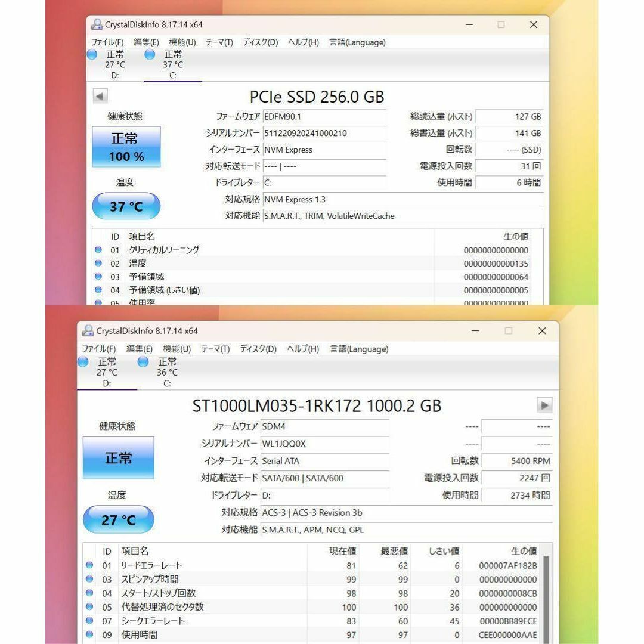
Task: Click the 27 °C temperature button
Action: pos(118,519)
